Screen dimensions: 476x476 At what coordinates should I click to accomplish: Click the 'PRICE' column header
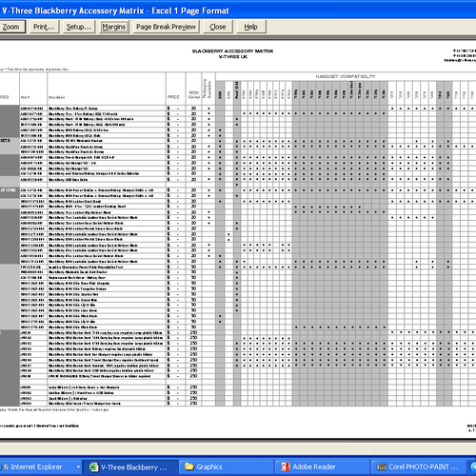click(173, 97)
